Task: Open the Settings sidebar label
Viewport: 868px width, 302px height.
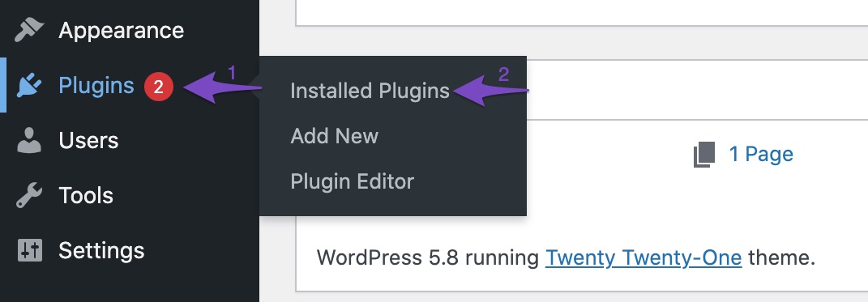Action: [101, 251]
